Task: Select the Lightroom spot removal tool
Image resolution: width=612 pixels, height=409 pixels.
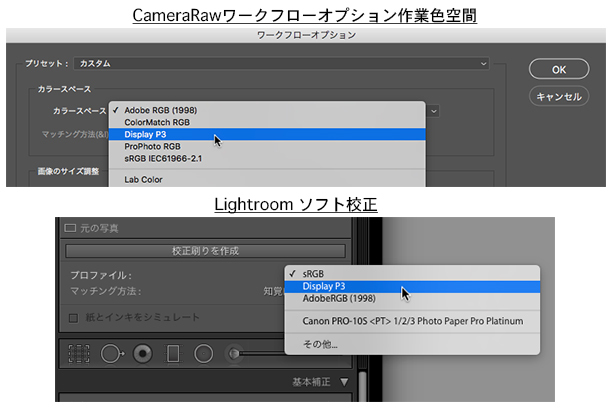Action: pos(112,354)
